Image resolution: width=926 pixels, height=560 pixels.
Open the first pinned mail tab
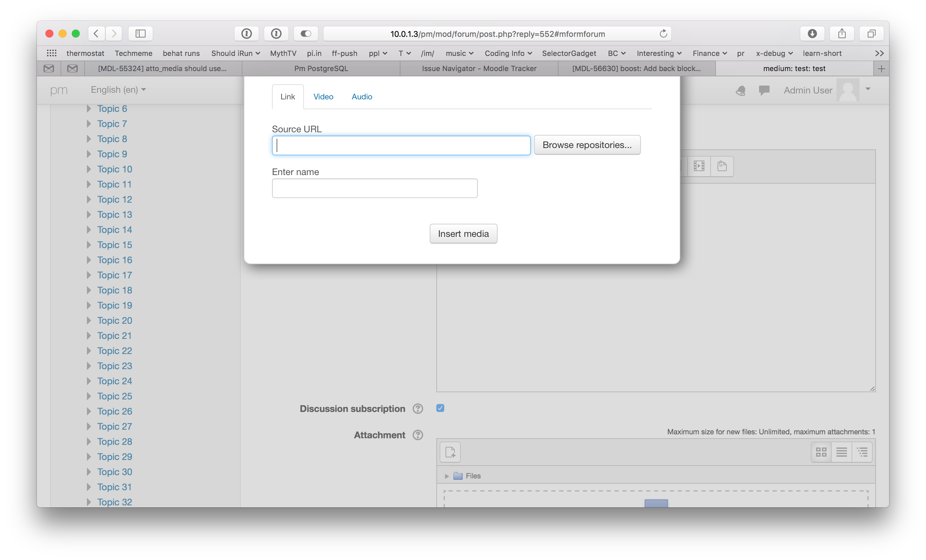point(49,68)
